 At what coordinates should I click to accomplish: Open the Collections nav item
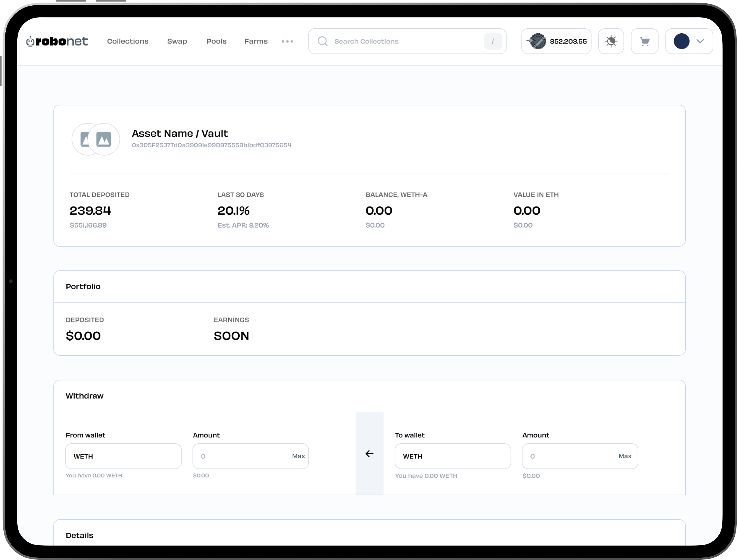pos(128,41)
